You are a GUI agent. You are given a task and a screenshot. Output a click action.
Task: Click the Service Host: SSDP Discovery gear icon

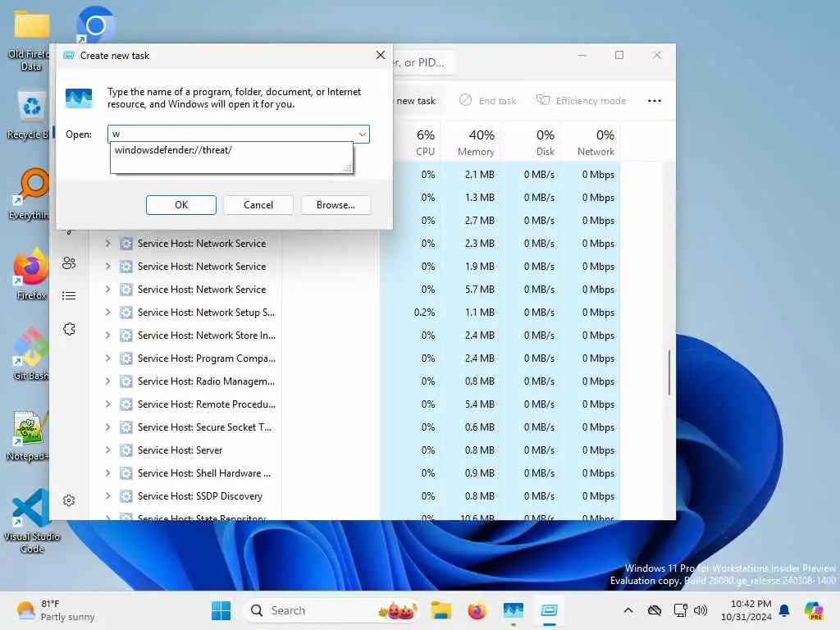click(x=126, y=496)
